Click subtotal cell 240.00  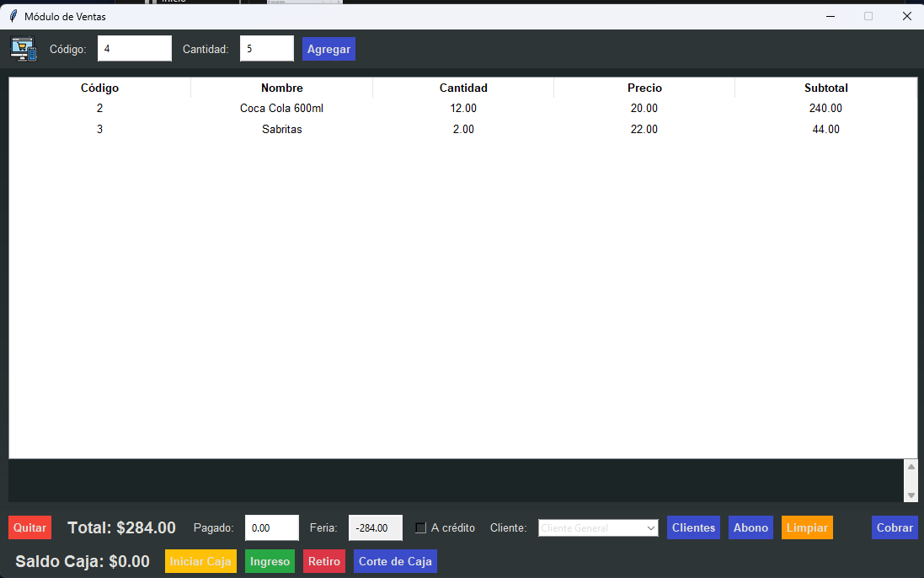[x=825, y=109]
